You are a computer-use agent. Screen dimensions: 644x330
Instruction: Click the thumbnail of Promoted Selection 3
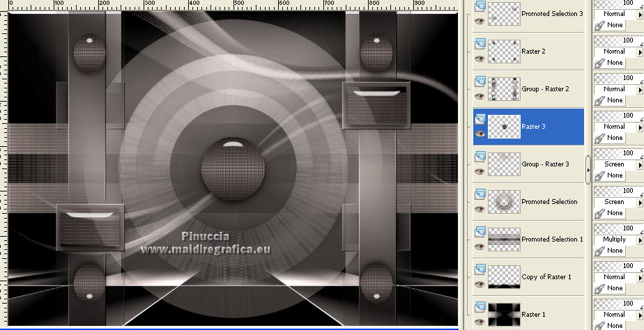504,13
